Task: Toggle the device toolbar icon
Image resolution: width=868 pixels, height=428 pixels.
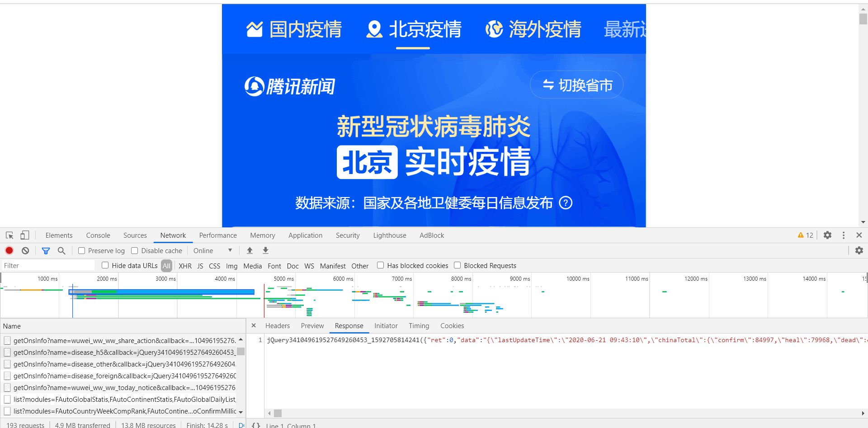Action: coord(25,235)
